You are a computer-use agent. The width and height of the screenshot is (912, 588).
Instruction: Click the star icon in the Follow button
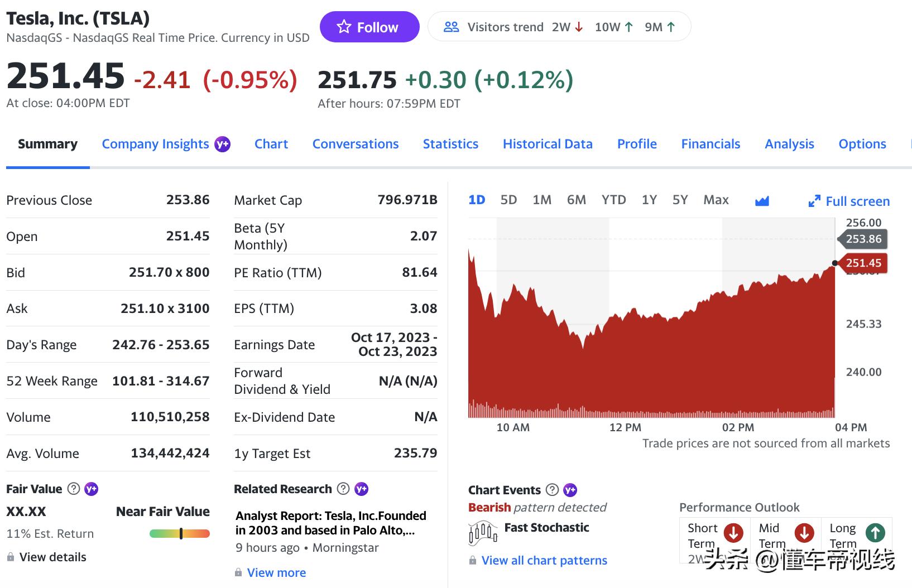(344, 27)
